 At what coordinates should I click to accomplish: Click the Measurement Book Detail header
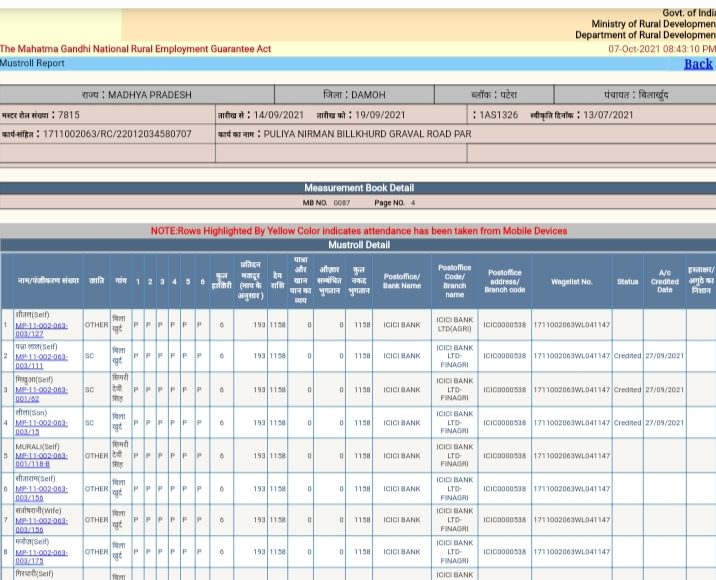(358, 188)
